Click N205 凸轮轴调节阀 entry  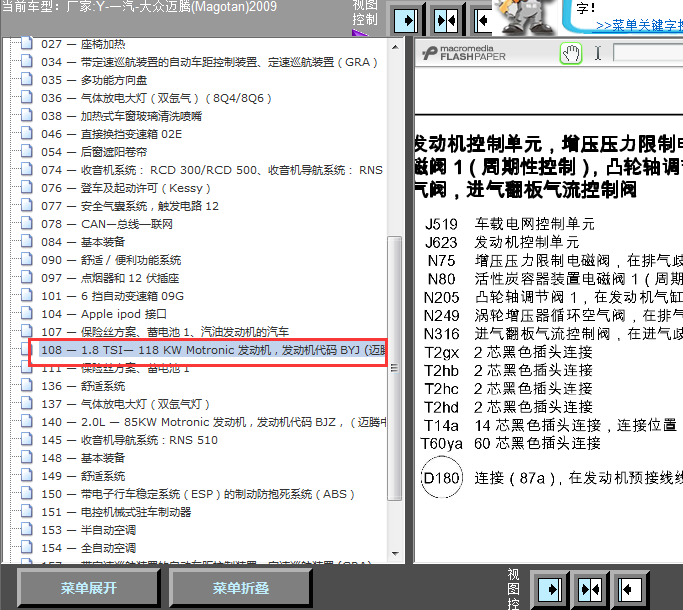[553, 297]
